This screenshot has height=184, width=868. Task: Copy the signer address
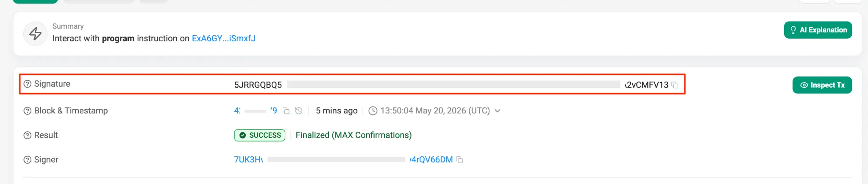click(459, 160)
